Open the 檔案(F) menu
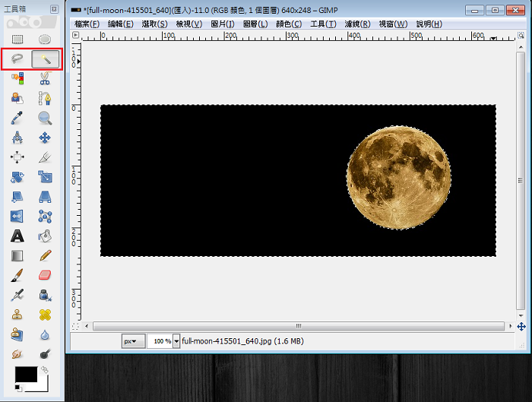The height and width of the screenshot is (402, 532). pyautogui.click(x=87, y=24)
